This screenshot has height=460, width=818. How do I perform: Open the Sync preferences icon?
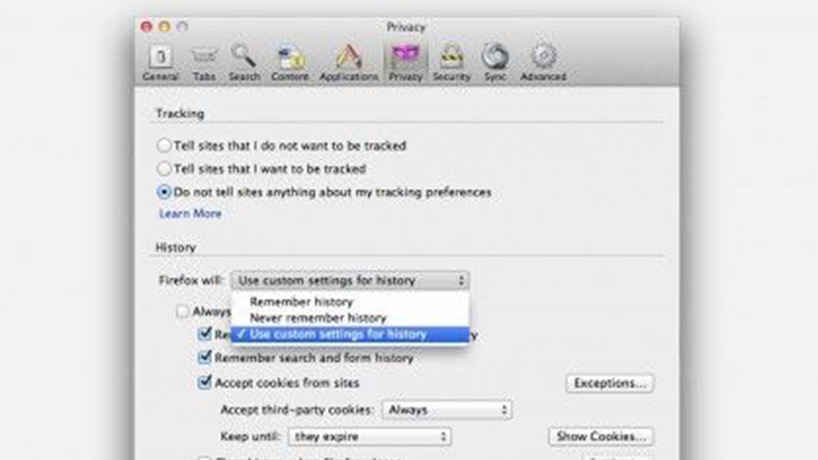tap(495, 61)
